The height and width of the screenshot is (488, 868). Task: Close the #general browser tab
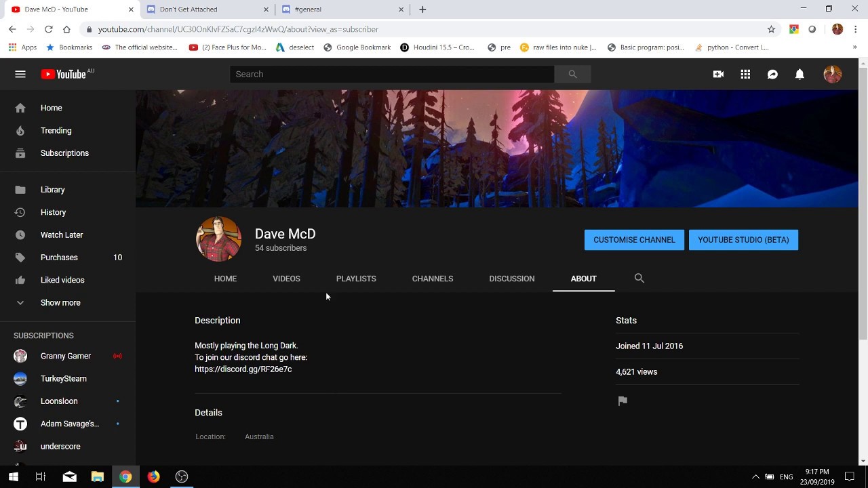tap(401, 9)
